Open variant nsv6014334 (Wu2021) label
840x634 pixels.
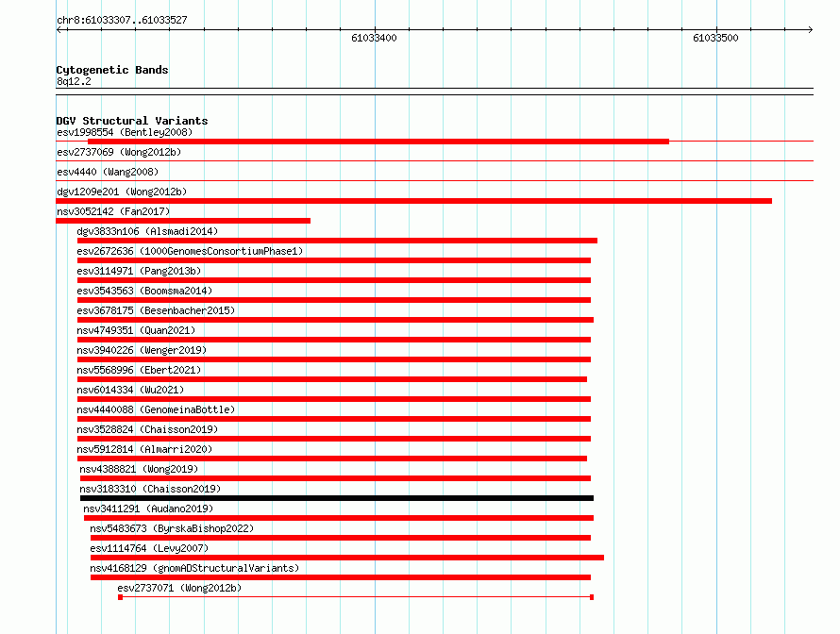coord(130,390)
